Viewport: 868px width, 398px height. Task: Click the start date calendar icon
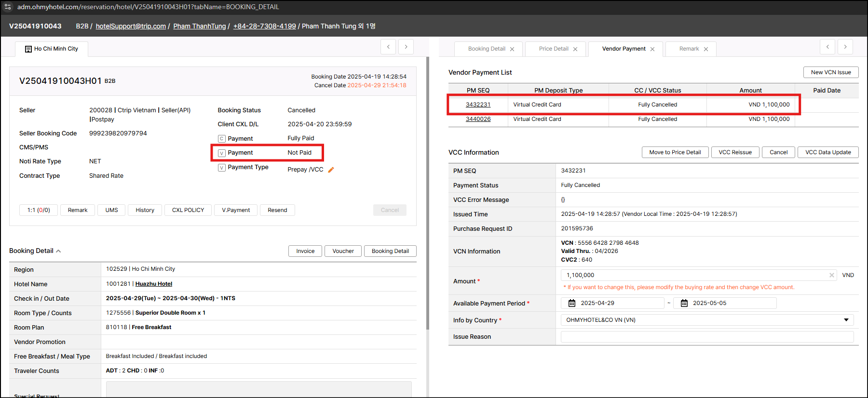572,303
